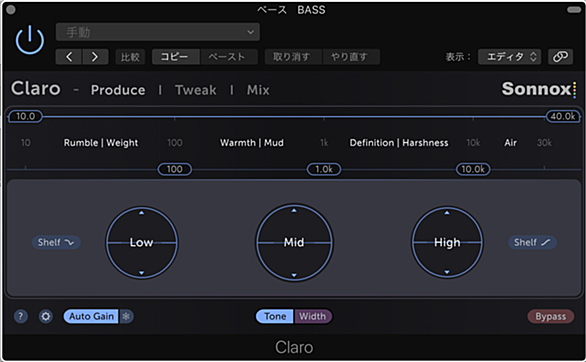This screenshot has height=362, width=586.
Task: Open the エディタ view dropdown
Action: point(509,57)
